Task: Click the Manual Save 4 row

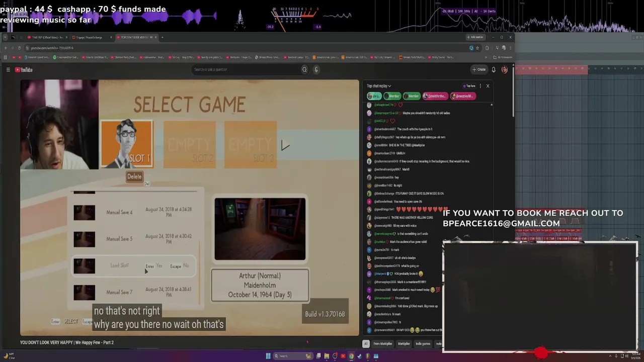Action: coord(135,212)
